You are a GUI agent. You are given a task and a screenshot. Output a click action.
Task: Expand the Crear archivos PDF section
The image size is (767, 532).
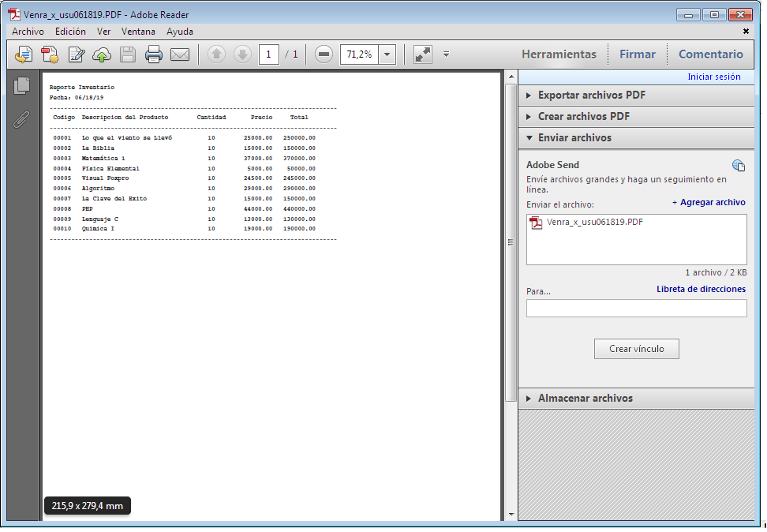(x=636, y=117)
